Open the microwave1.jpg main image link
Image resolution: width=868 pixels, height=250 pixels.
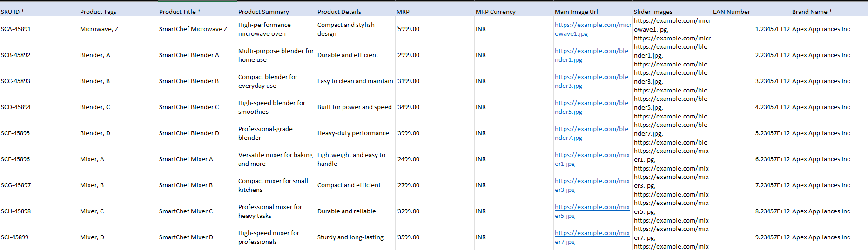click(x=593, y=29)
